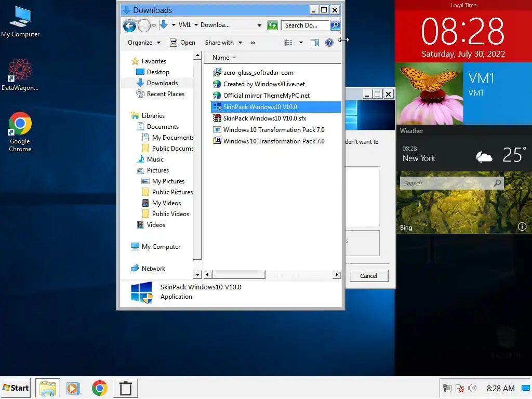Toggle the preview pane icon
This screenshot has width=532, height=399.
314,43
